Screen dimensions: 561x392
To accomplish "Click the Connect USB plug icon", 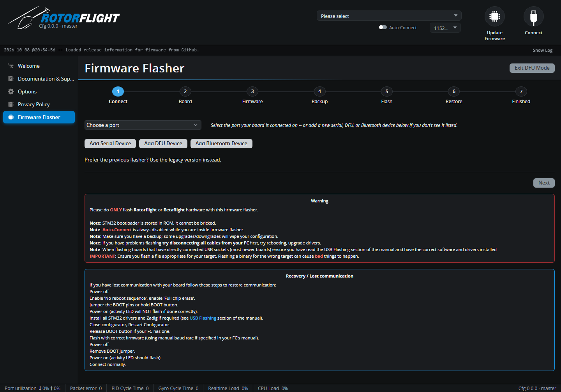I will click(x=533, y=16).
